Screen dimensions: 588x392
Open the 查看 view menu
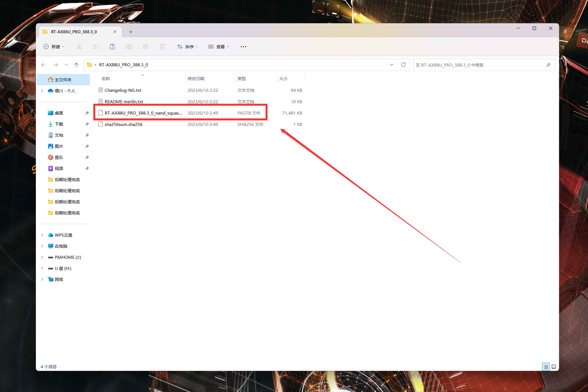[218, 47]
